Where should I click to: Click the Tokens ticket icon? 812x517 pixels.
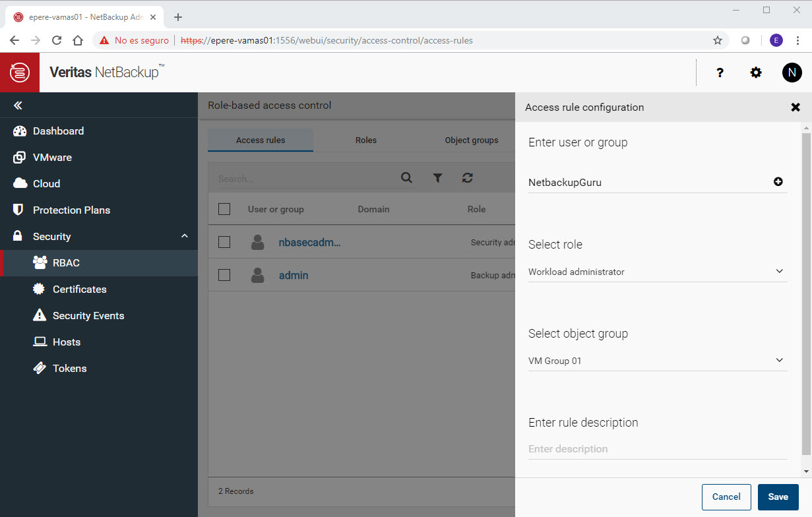[x=40, y=368]
